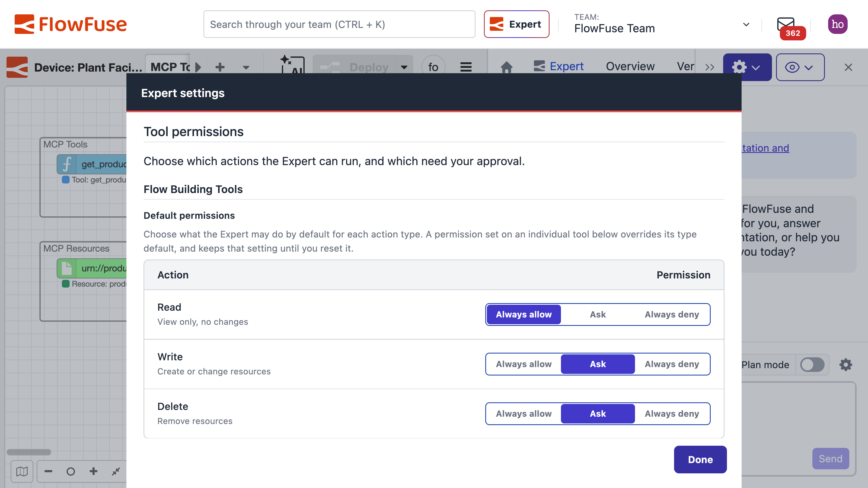Open chat settings gear beside Plan mode
868x488 pixels.
click(845, 364)
